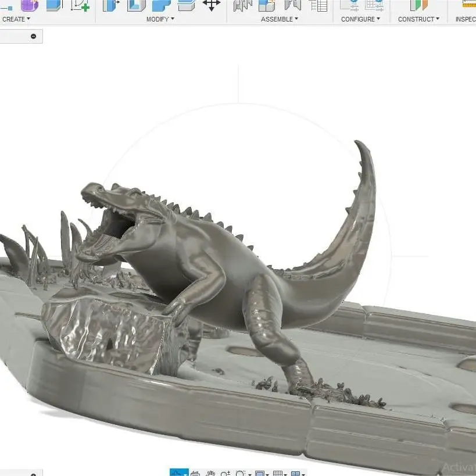This screenshot has width=476, height=476.
Task: Expand the CREATE dropdown menu
Action: [16, 19]
